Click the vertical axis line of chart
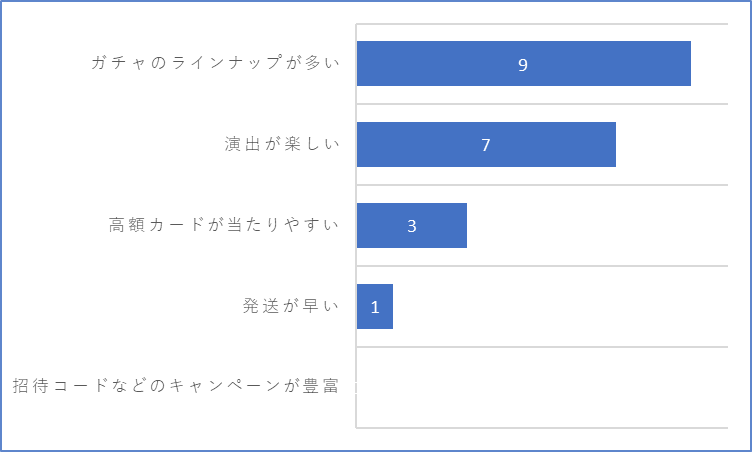752x452 pixels. pos(356,226)
